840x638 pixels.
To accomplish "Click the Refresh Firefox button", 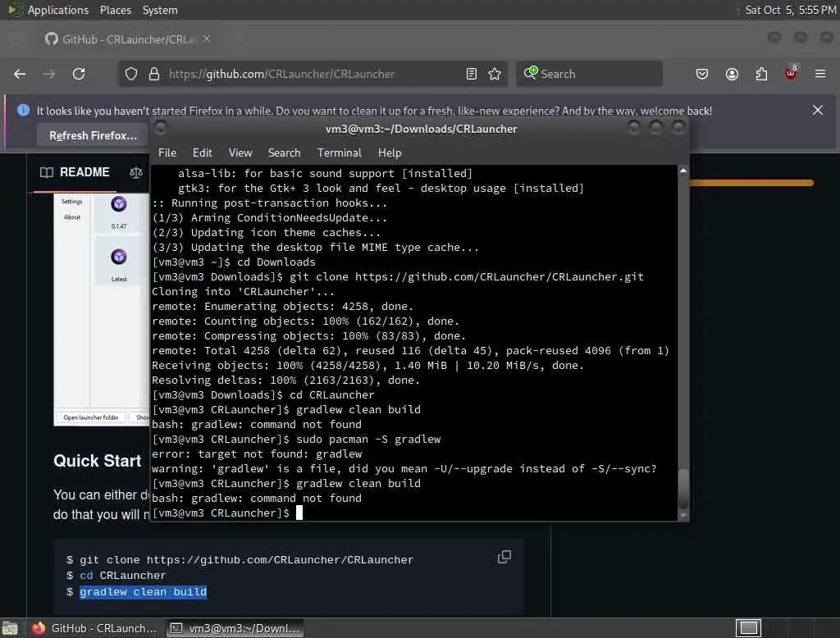I will pos(93,135).
